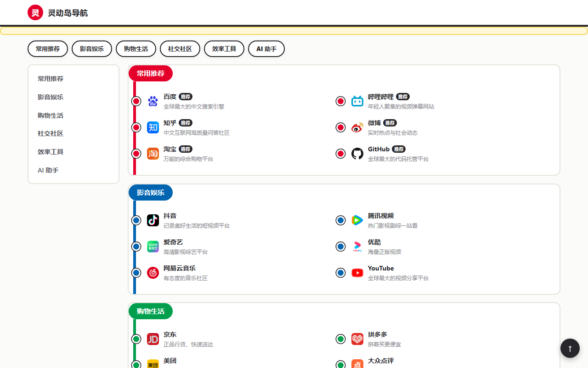The width and height of the screenshot is (588, 368).
Task: Click the 百度 site name link
Action: 170,97
